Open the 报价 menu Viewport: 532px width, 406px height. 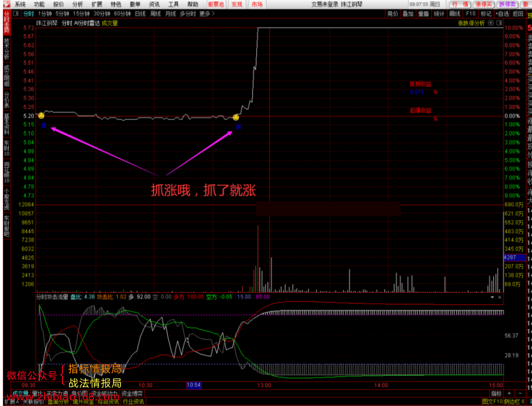[x=59, y=5]
